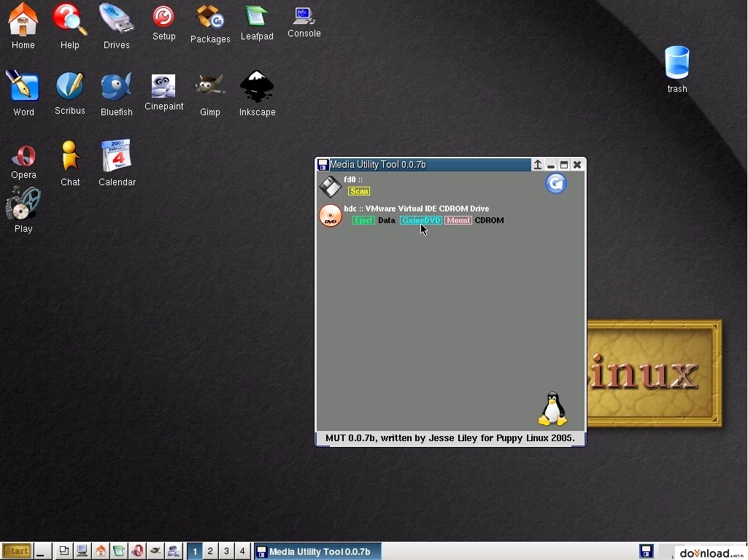Click the floppy tray icon in taskbar

click(x=647, y=551)
